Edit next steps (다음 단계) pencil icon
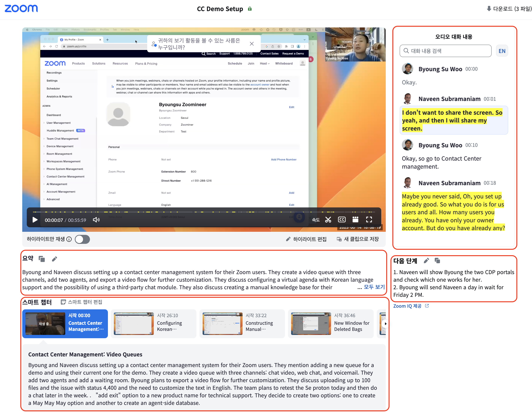 coord(426,261)
